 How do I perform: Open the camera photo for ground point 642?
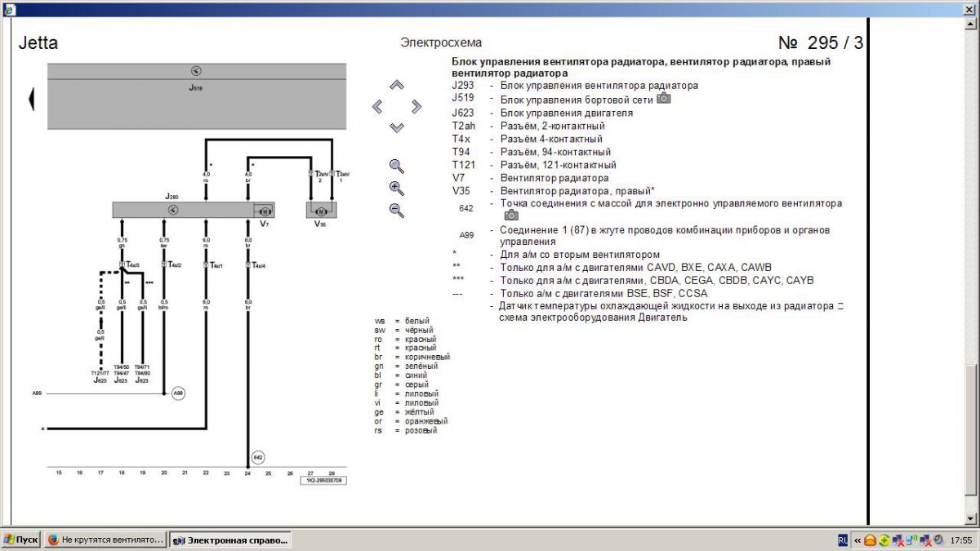511,215
